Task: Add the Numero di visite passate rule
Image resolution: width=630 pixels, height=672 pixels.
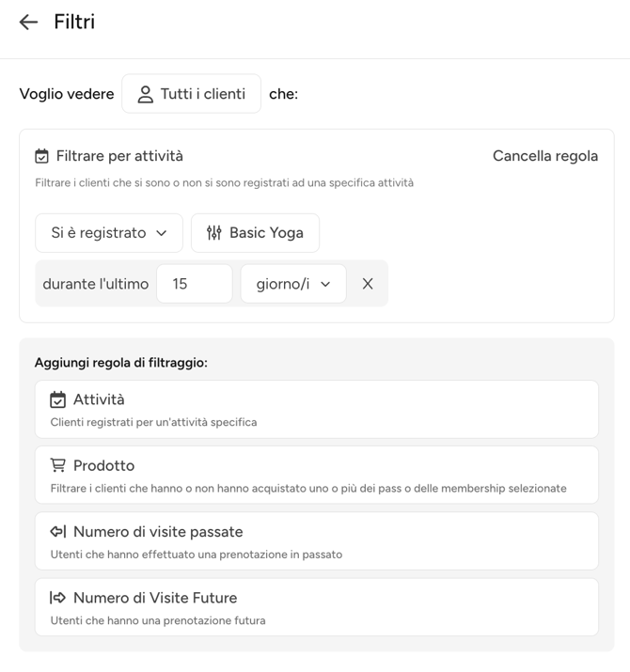Action: (x=316, y=541)
